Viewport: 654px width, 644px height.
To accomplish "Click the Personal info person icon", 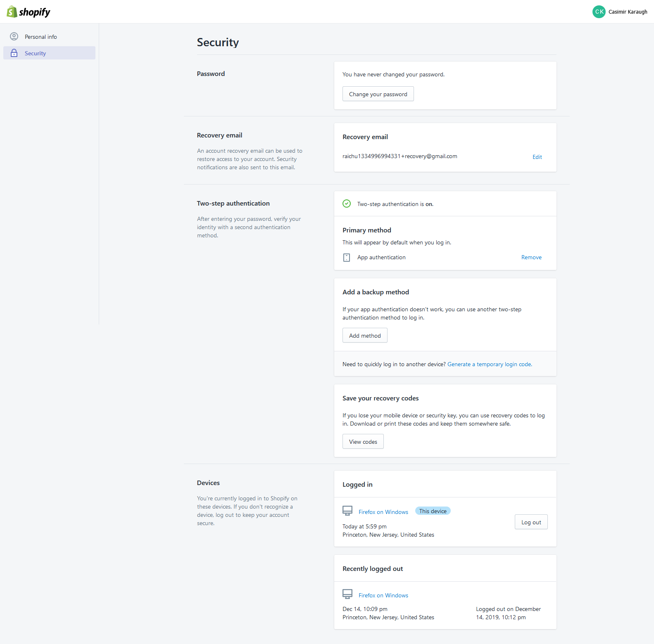I will pyautogui.click(x=14, y=37).
